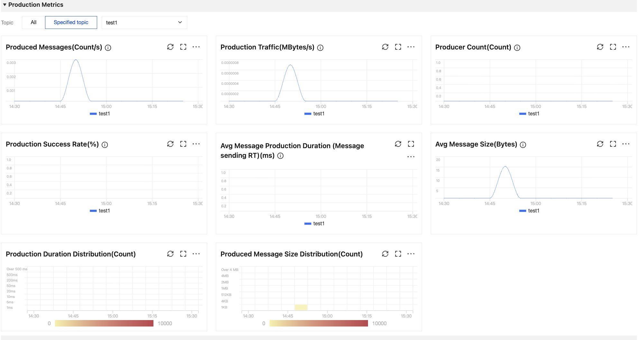Click the highlighted heatmap cell in Message Size Distribution

[x=301, y=308]
